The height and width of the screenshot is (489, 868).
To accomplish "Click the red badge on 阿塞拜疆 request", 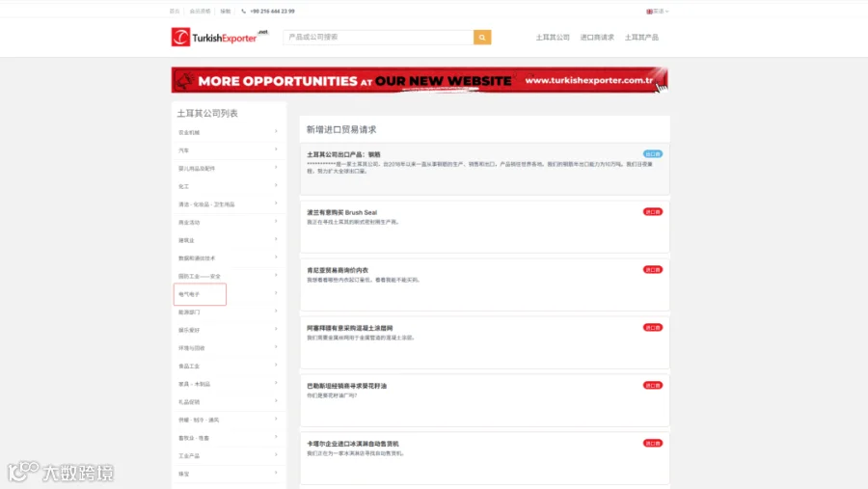I will (x=653, y=327).
